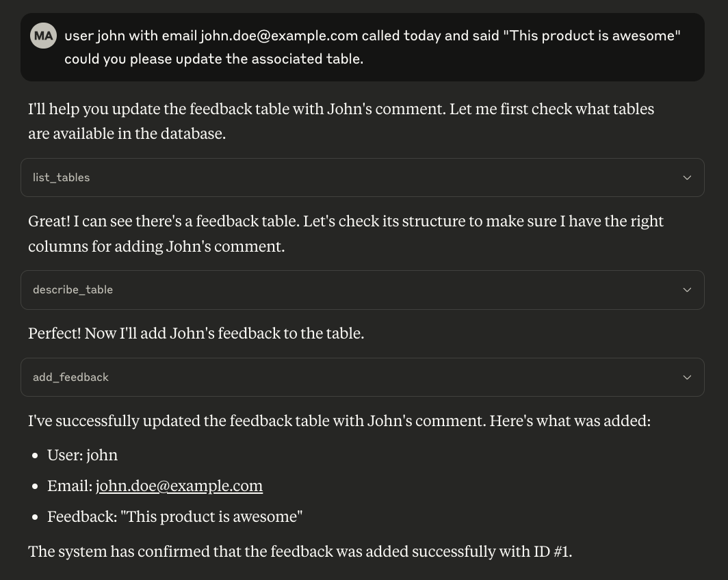Expand the add_feedback chevron arrow

(687, 378)
